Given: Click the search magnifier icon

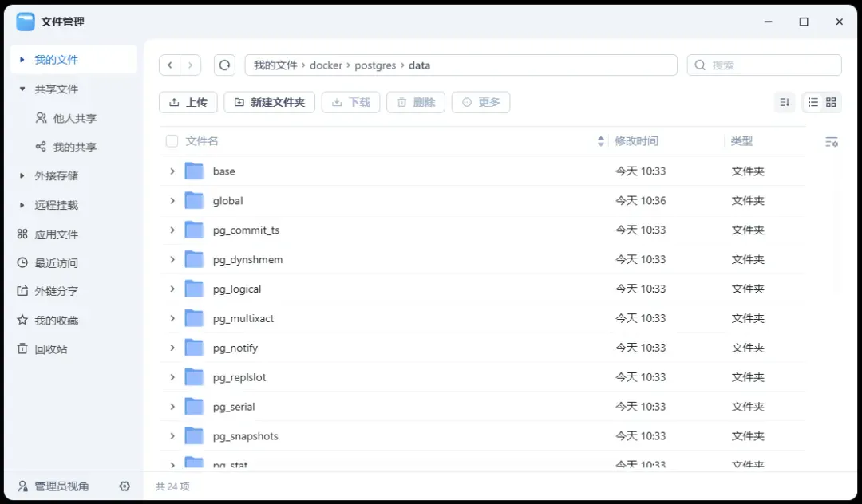Looking at the screenshot, I should (700, 65).
